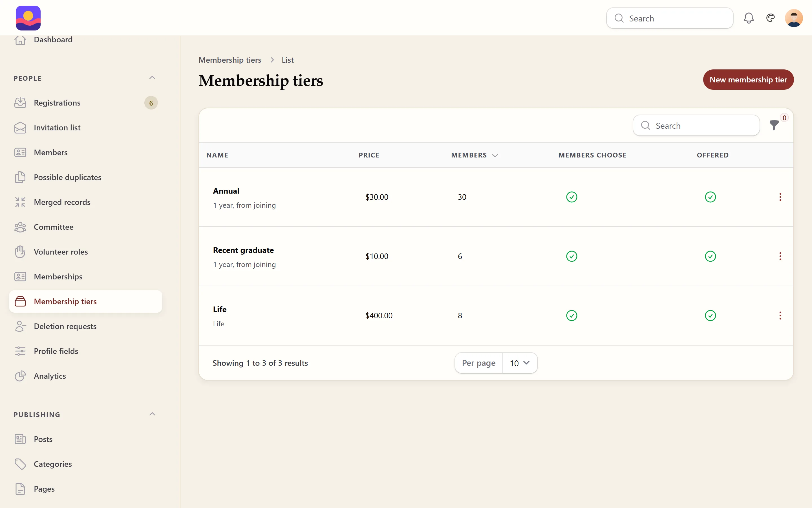
Task: Click Members Choose checkmark for Annual
Action: coord(572,197)
